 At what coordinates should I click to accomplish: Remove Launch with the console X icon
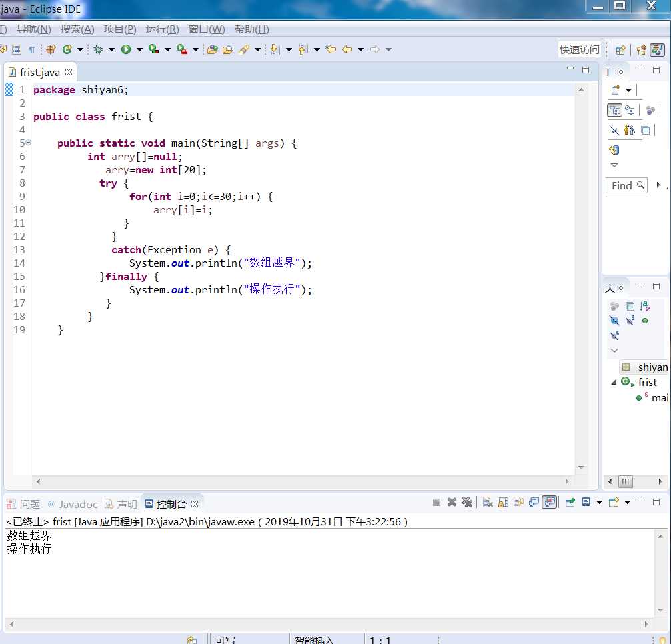click(452, 502)
